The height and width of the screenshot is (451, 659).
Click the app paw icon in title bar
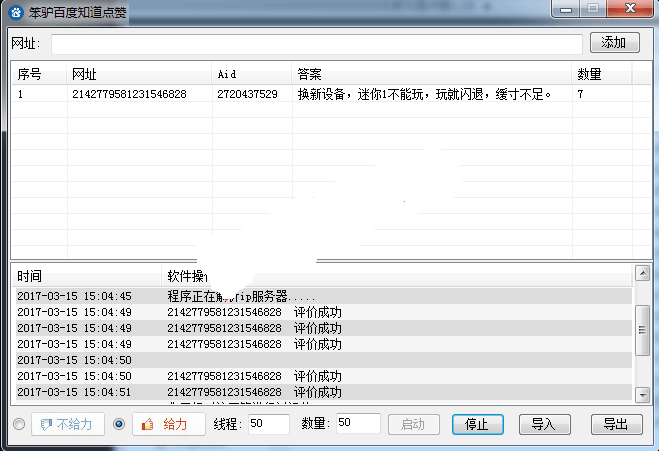(16, 12)
